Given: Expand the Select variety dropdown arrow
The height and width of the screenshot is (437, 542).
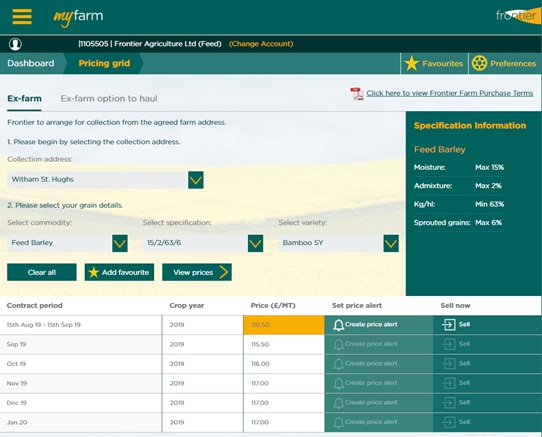Looking at the screenshot, I should coord(391,243).
